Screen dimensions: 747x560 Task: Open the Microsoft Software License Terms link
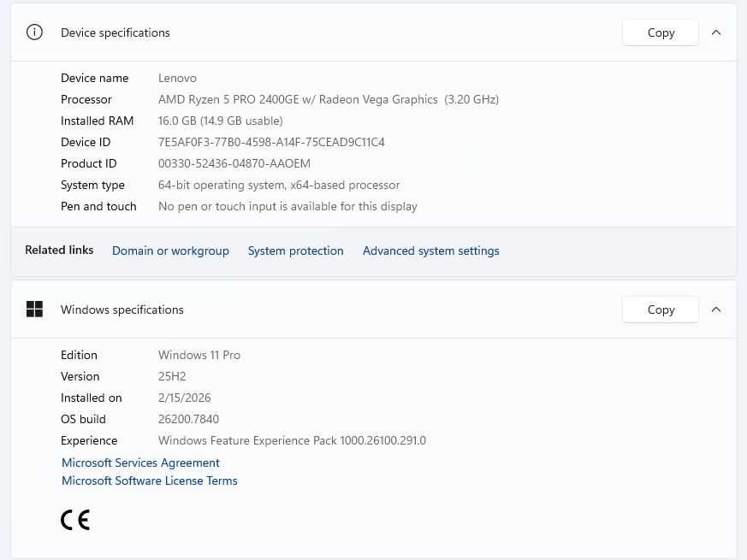click(150, 480)
